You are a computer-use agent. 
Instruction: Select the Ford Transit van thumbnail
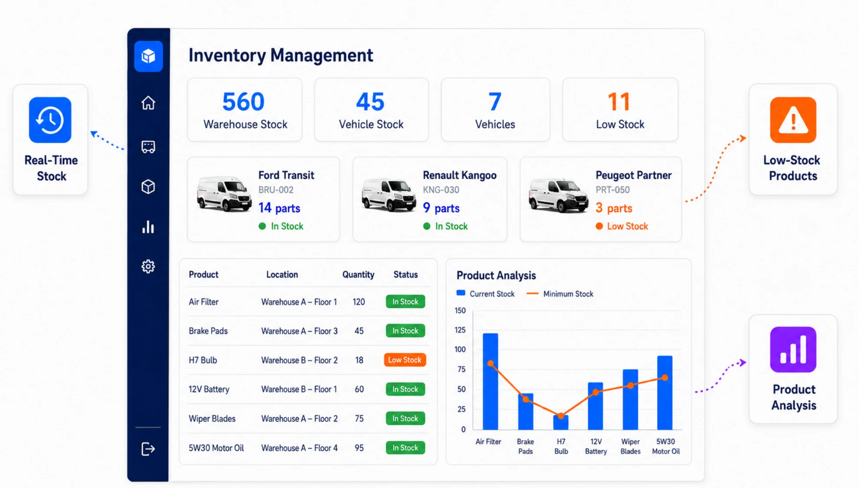pos(224,194)
